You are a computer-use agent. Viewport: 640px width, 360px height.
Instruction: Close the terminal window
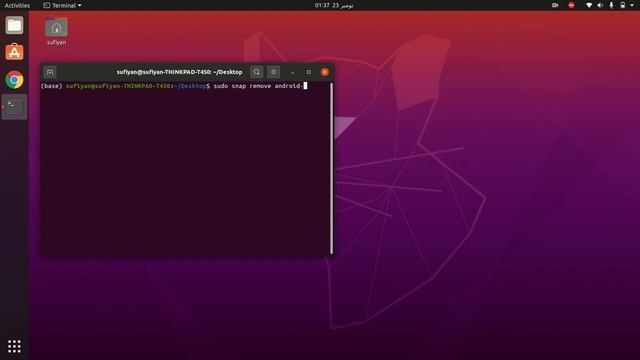coord(324,72)
